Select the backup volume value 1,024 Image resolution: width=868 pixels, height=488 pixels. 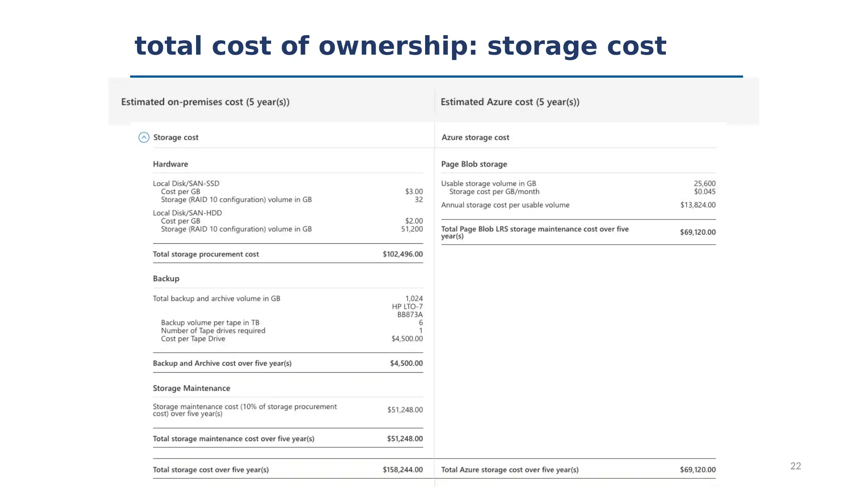pyautogui.click(x=414, y=298)
